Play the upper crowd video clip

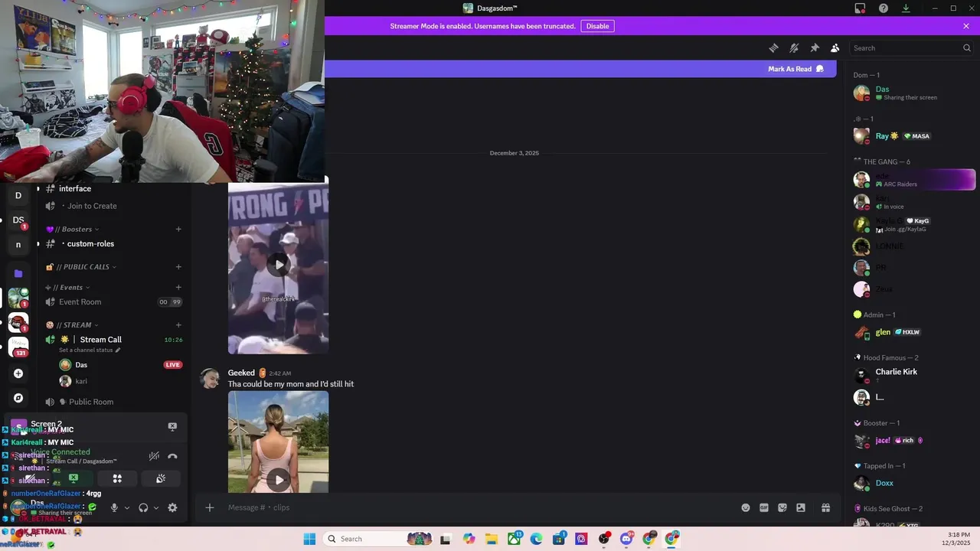point(279,265)
